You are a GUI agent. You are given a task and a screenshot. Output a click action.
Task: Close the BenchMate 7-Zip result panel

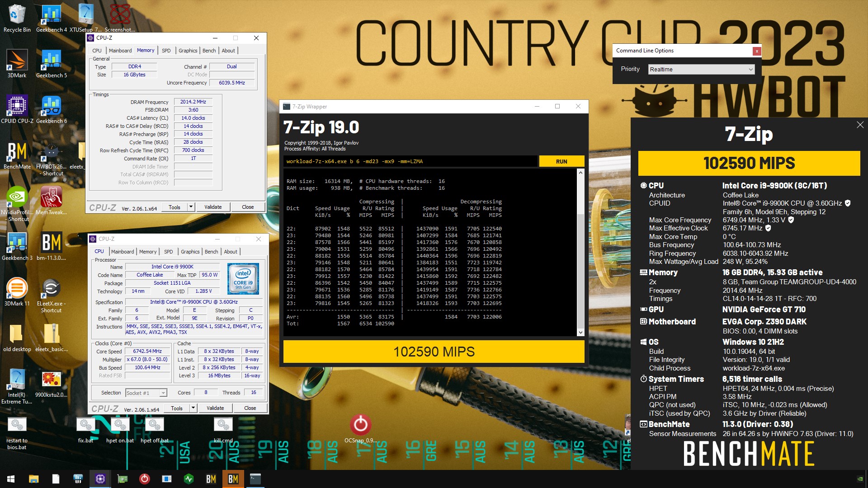point(860,125)
